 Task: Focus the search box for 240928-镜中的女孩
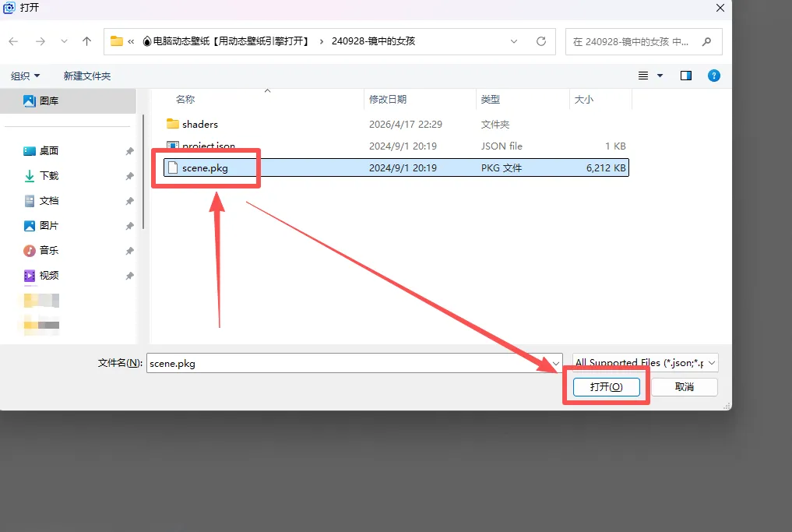pos(643,41)
